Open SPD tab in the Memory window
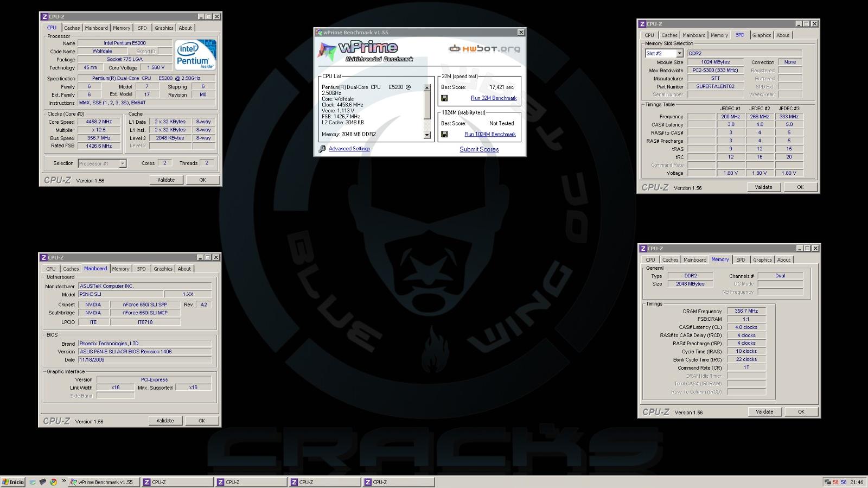This screenshot has height=488, width=868. 741,260
